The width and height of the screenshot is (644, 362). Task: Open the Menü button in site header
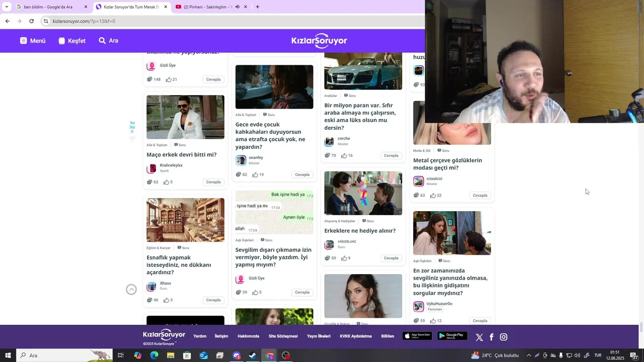tap(33, 41)
